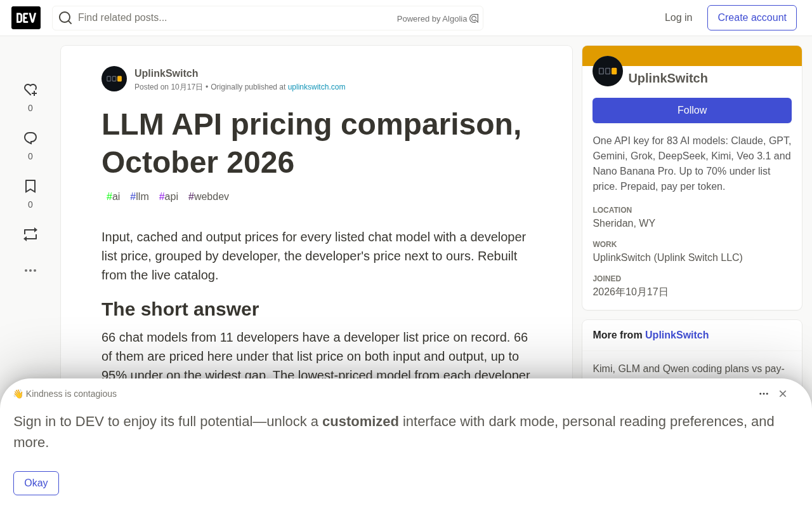
Task: Open the #webdev tag
Action: [x=209, y=197]
